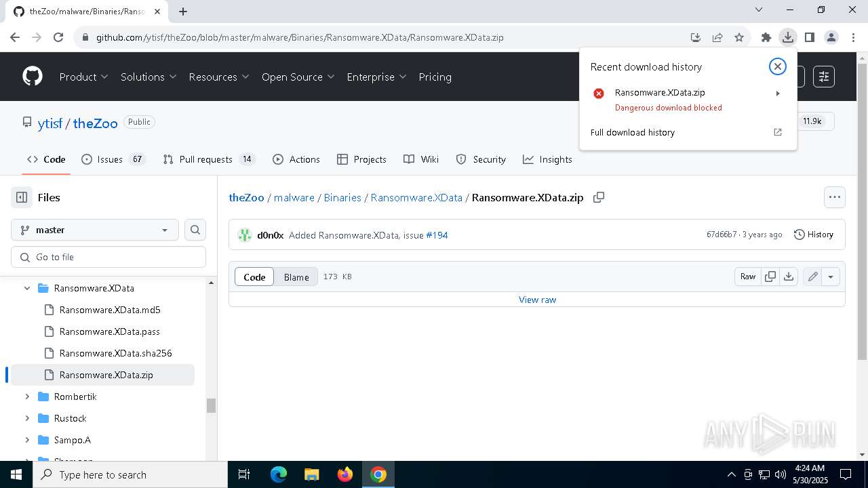Open the Open Source menu
This screenshot has height=488, width=868.
click(298, 77)
